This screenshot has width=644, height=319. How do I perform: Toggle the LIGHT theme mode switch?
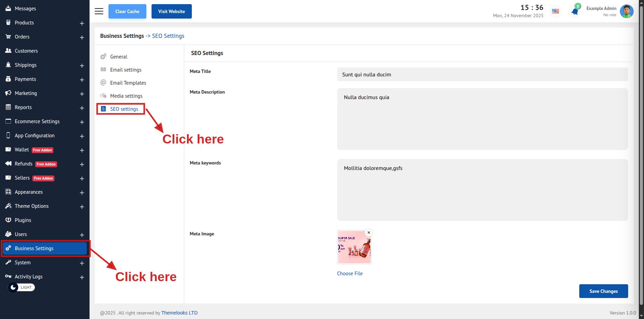pyautogui.click(x=21, y=287)
